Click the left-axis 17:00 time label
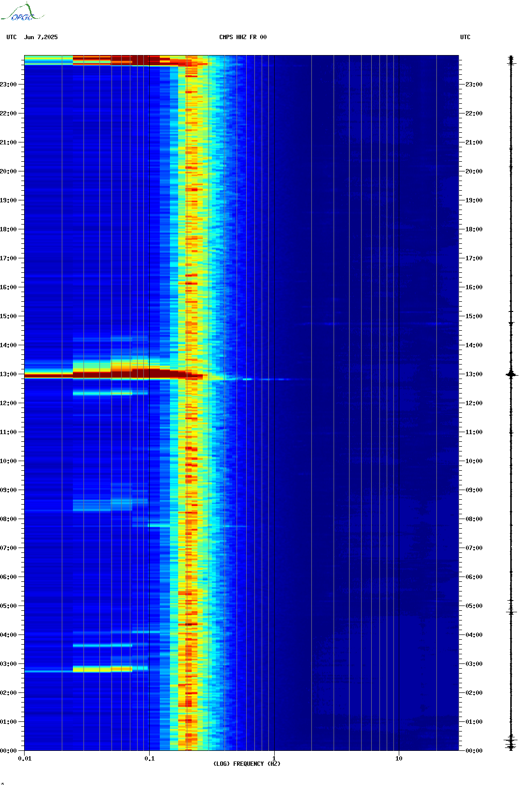This screenshot has width=532, height=789. tap(8, 258)
